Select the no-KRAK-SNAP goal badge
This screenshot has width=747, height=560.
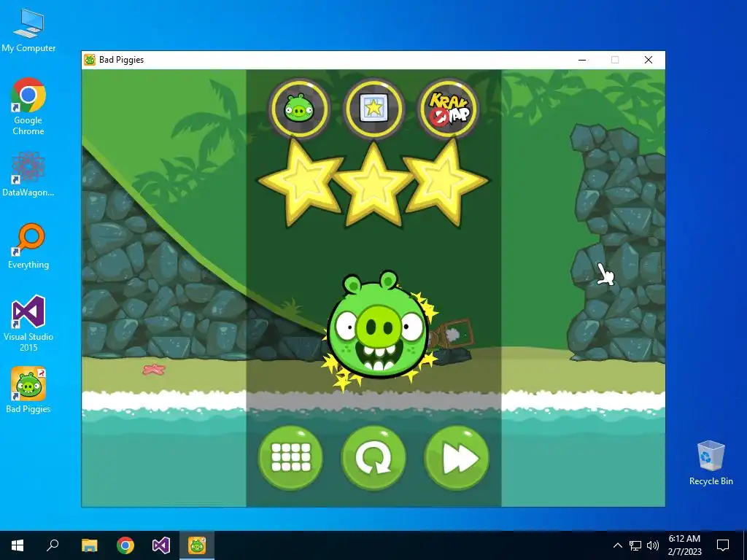pyautogui.click(x=448, y=109)
